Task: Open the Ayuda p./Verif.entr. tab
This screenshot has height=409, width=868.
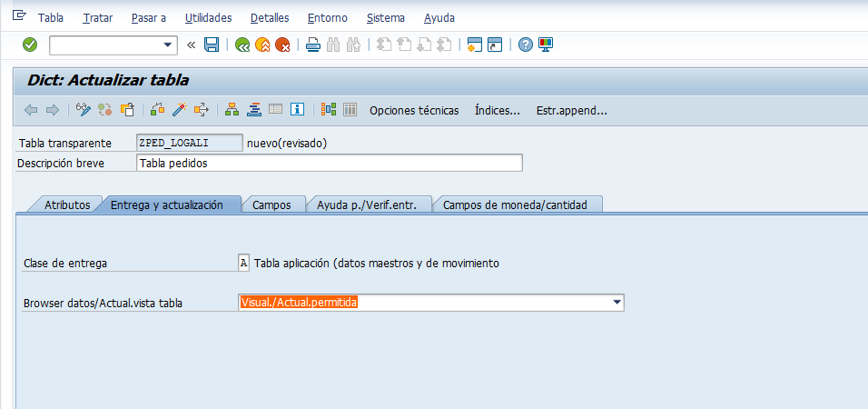Action: coord(367,204)
